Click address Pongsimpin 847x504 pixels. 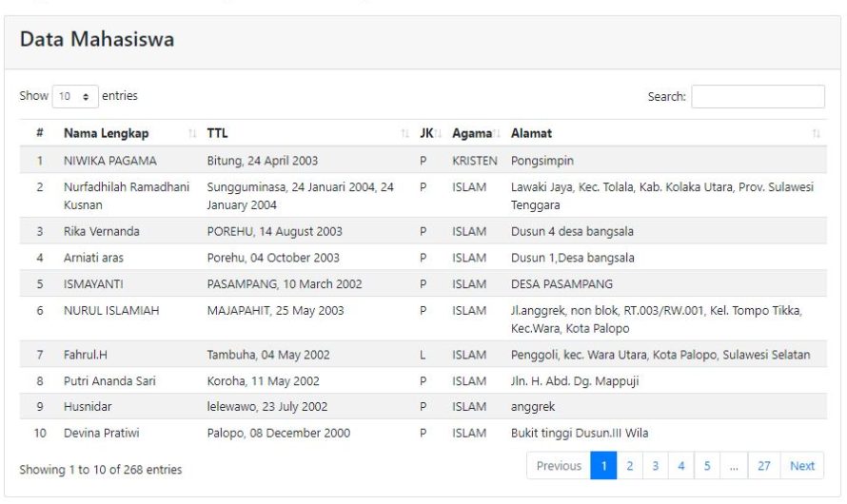click(x=542, y=161)
